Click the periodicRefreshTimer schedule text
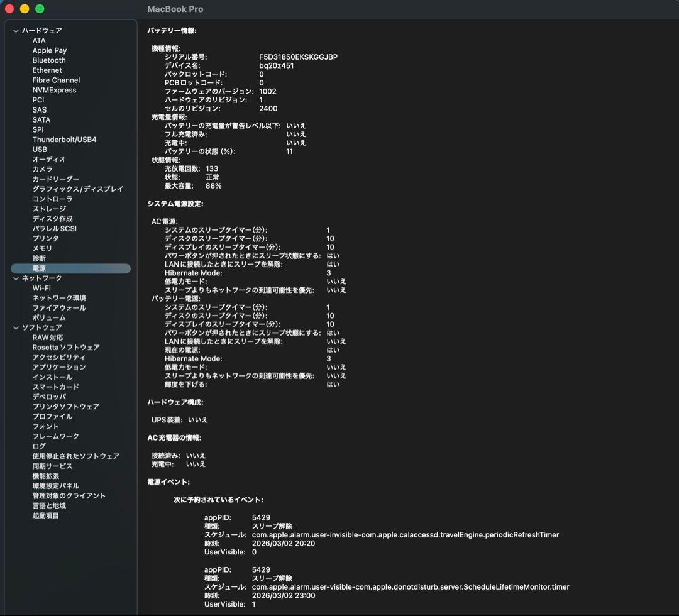 pos(406,535)
